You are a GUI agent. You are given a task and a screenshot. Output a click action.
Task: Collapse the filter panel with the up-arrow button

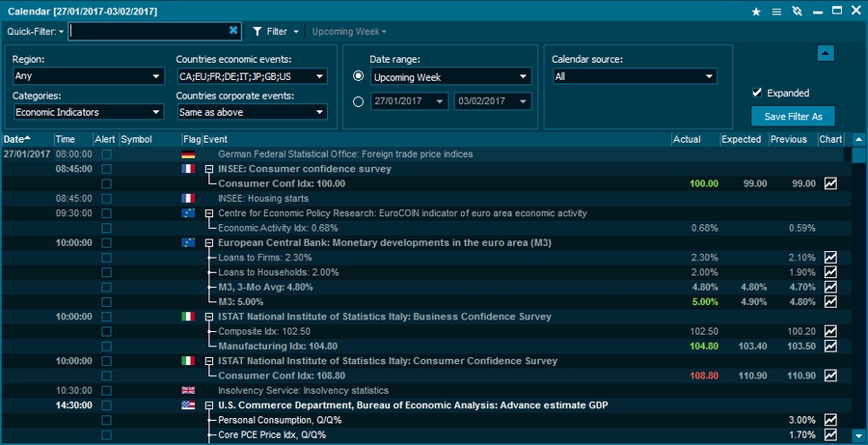(825, 53)
